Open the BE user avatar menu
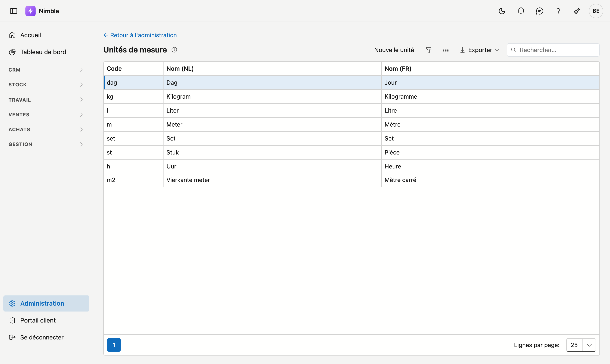The height and width of the screenshot is (364, 610). [x=596, y=11]
